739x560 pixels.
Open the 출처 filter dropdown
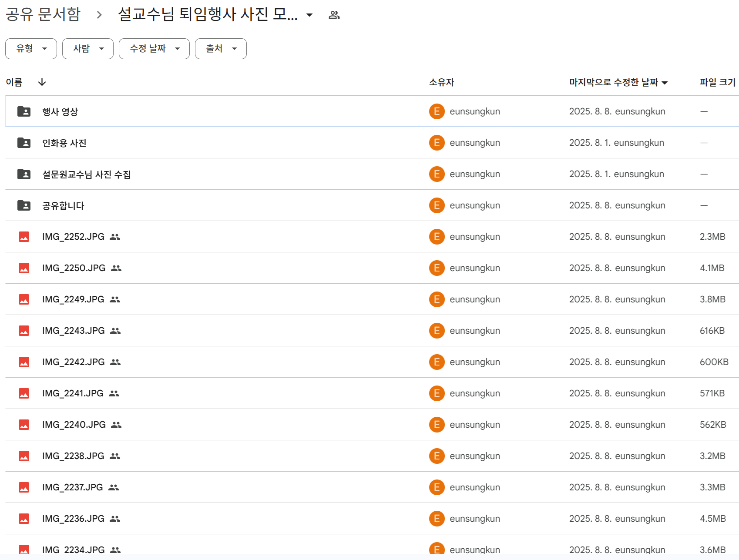point(220,48)
